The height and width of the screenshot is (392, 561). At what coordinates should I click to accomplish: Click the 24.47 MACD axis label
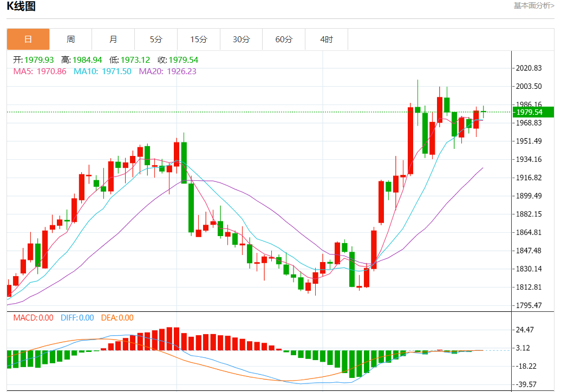(525, 330)
